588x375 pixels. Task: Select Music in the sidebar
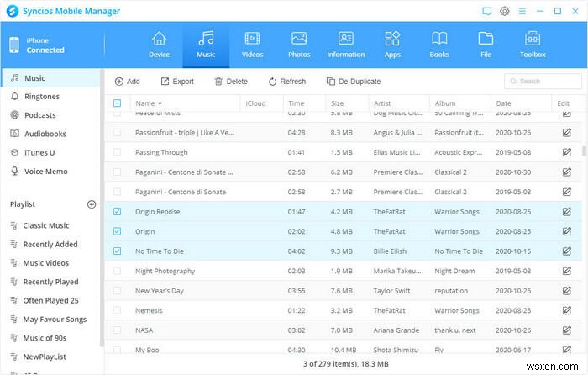(51, 78)
